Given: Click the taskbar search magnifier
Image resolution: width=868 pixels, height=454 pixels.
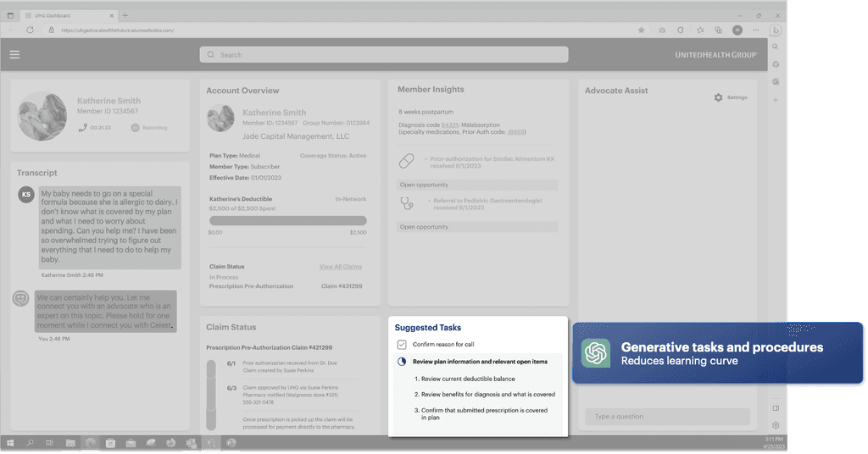Looking at the screenshot, I should (30, 443).
